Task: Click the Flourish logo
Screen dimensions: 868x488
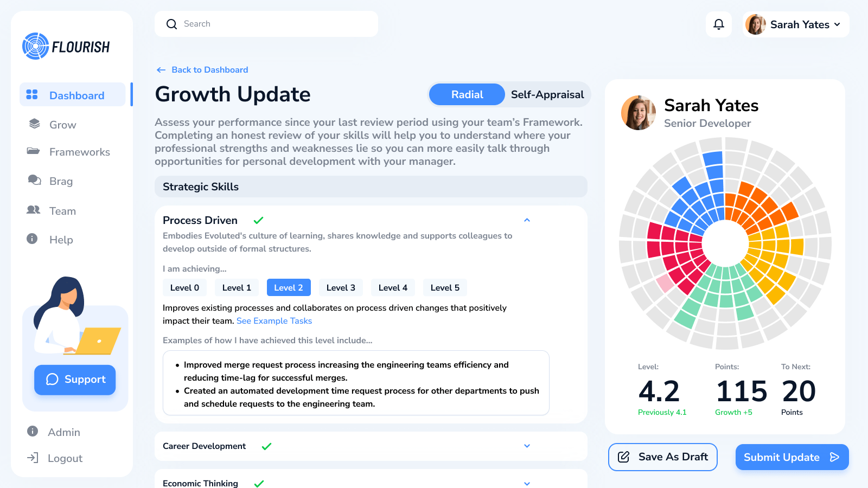Action: 66,47
